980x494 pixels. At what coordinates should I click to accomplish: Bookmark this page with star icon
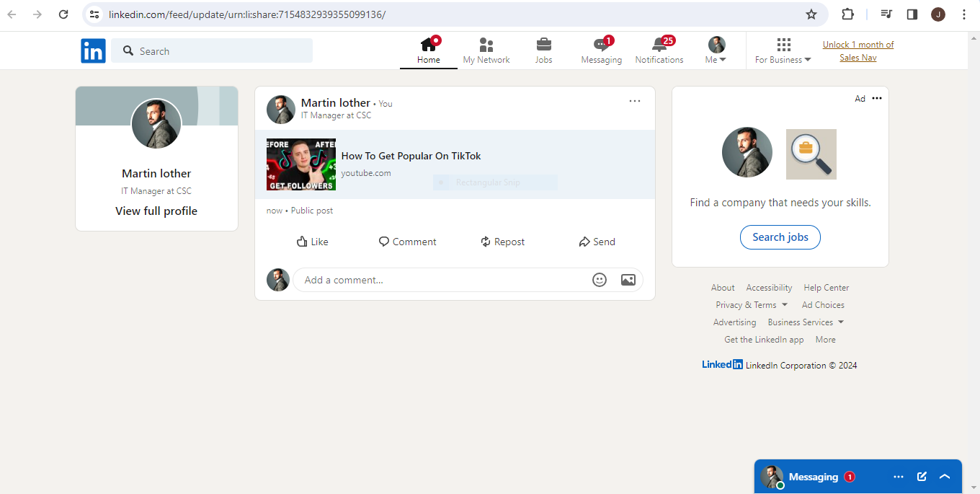811,14
